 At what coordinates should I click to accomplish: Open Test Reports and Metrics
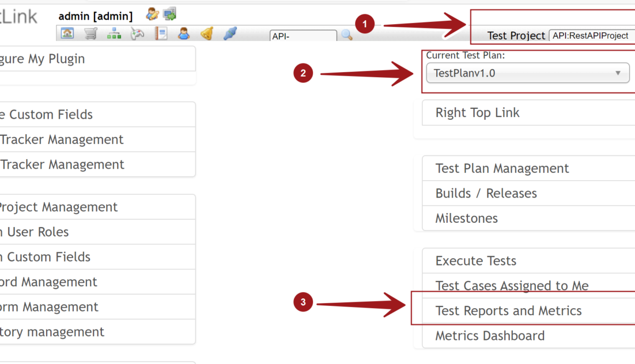coord(509,311)
